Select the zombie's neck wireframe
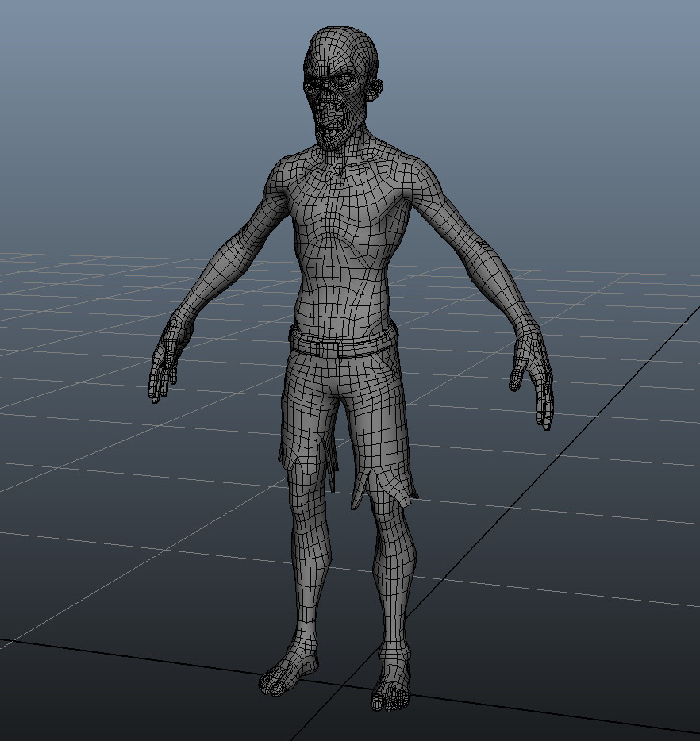The image size is (700, 741). click(x=337, y=155)
